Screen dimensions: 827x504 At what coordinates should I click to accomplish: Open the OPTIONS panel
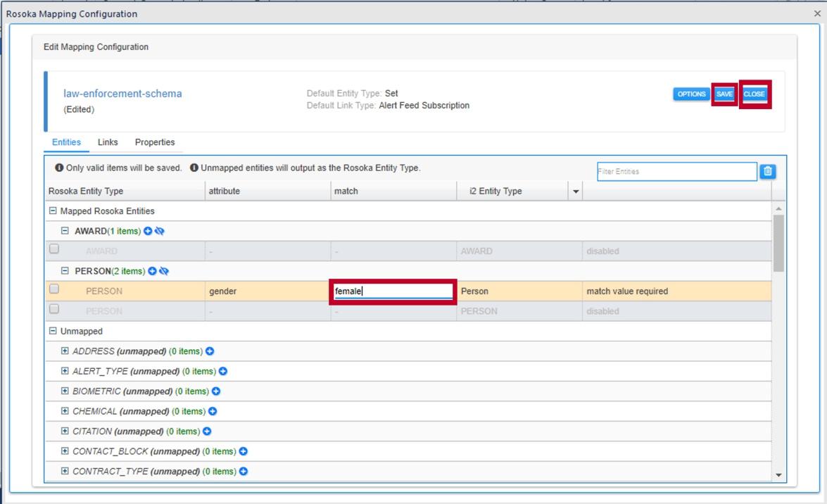tap(691, 94)
